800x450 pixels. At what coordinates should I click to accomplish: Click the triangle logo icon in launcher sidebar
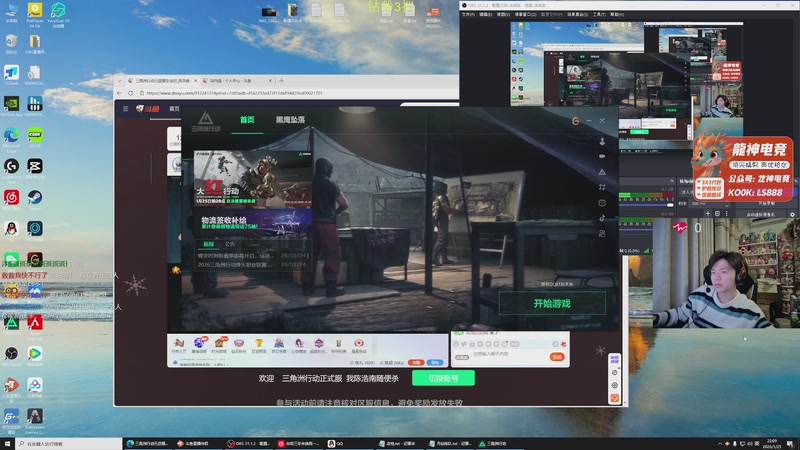pyautogui.click(x=602, y=171)
